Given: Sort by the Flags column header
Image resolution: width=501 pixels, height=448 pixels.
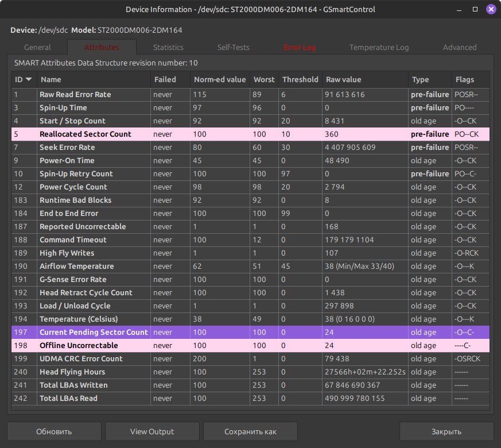Looking at the screenshot, I should point(471,80).
